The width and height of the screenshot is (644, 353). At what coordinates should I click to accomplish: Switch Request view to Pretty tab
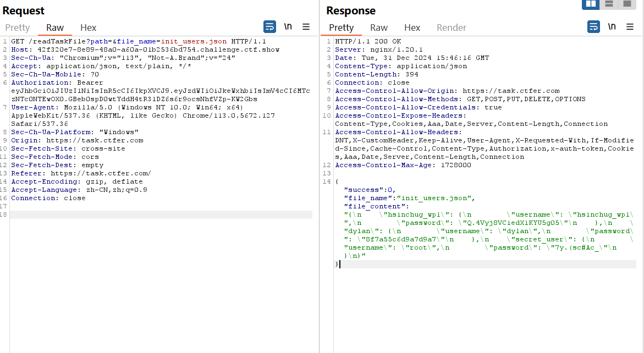18,27
